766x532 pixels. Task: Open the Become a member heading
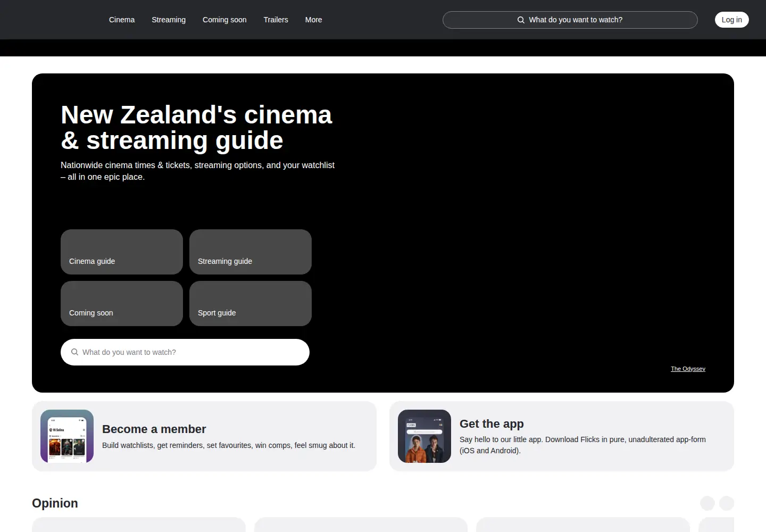click(x=154, y=429)
